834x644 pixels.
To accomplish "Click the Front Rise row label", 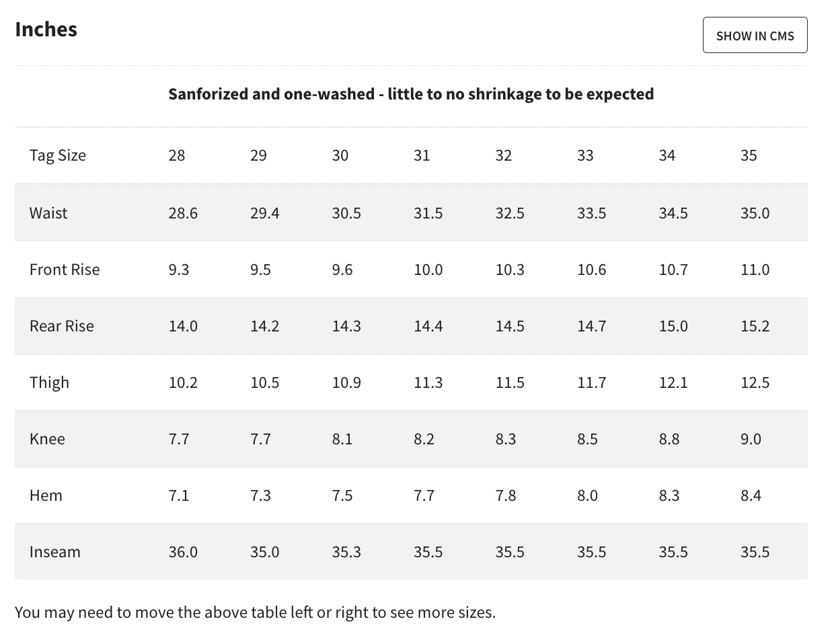I will tap(65, 270).
